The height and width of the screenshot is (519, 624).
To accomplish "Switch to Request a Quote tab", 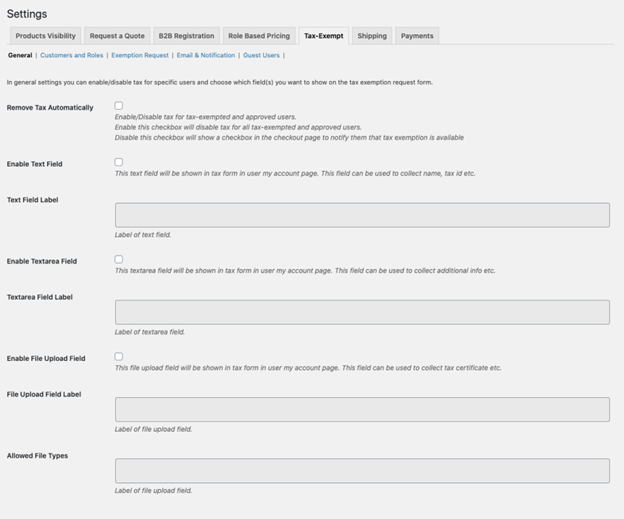I will point(117,36).
